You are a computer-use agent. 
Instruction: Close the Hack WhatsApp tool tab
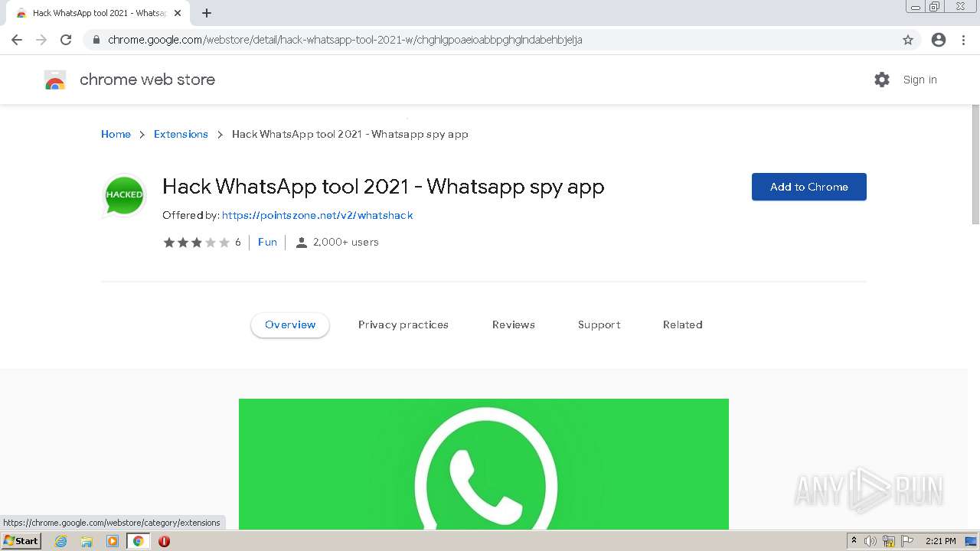click(x=178, y=13)
